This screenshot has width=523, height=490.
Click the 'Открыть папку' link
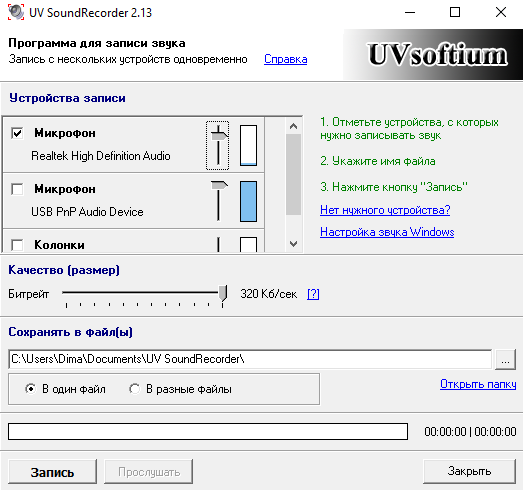click(478, 384)
